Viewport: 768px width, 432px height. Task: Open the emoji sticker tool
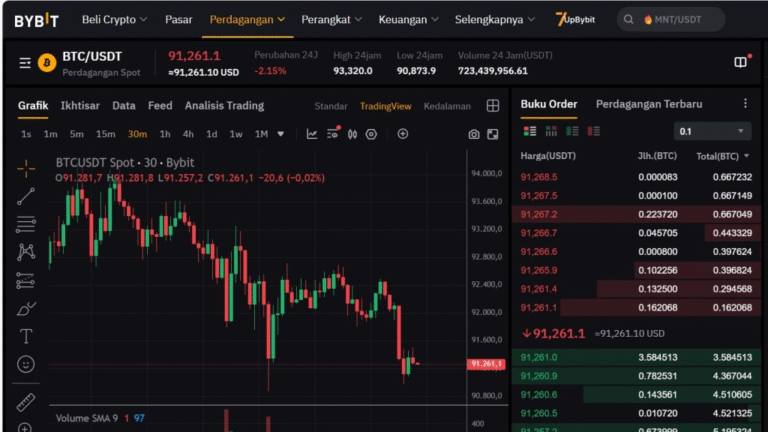26,364
